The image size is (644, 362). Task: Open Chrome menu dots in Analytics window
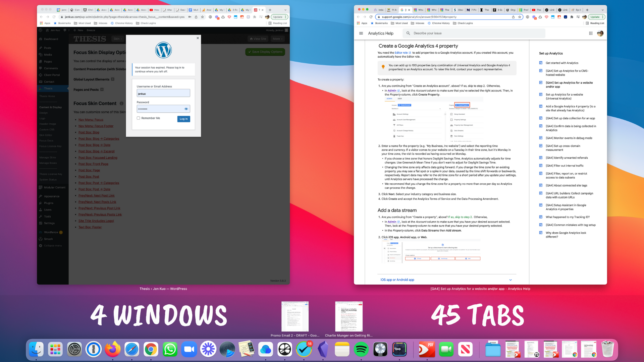pyautogui.click(x=603, y=17)
